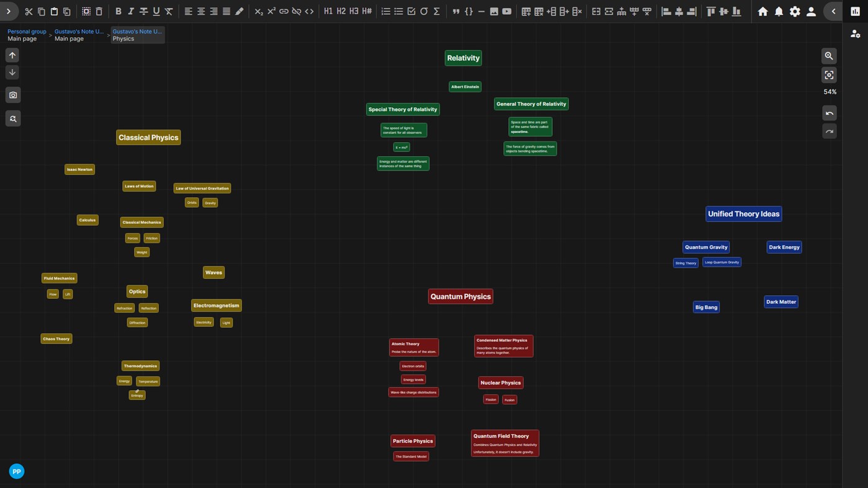This screenshot has height=488, width=868.
Task: Select the Relativity node on the map
Action: 463,58
